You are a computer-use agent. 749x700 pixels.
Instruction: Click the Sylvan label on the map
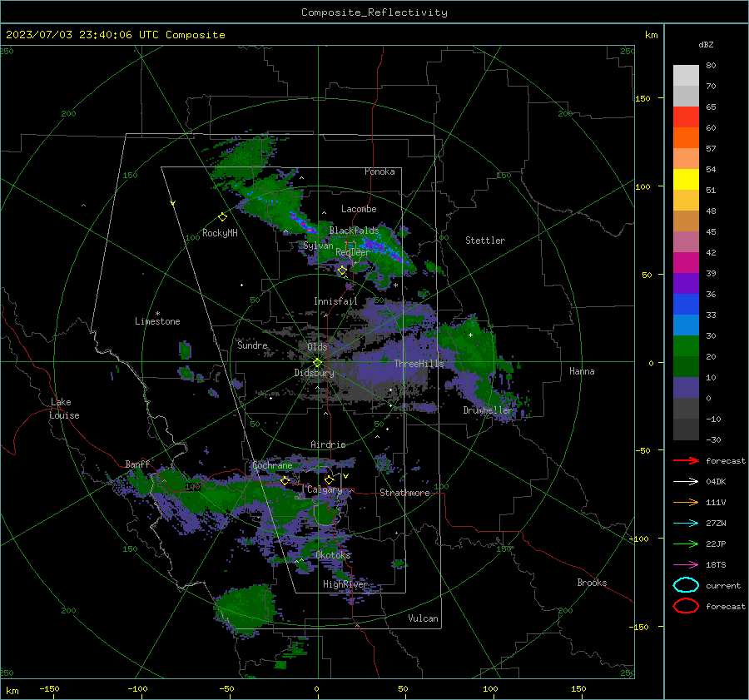point(318,246)
